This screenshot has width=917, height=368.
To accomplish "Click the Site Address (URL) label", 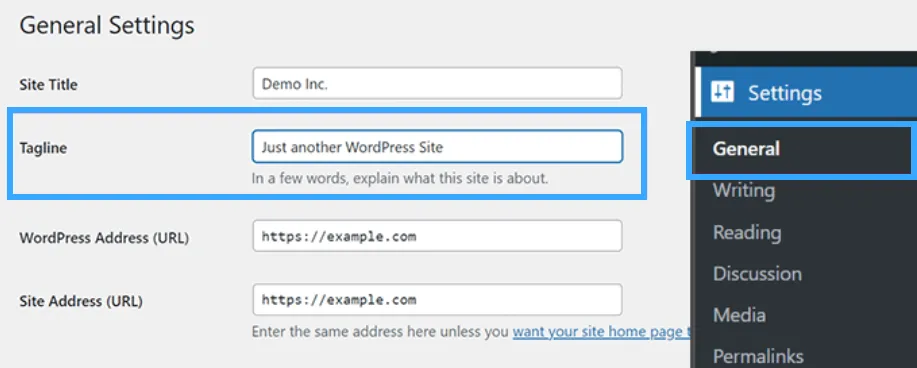I will (x=81, y=301).
